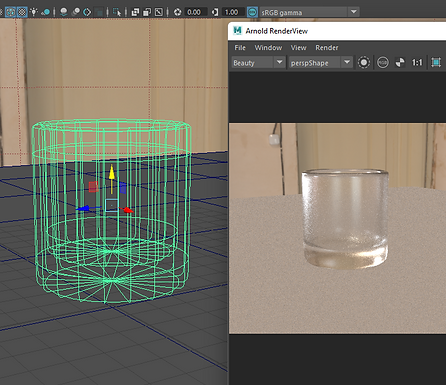The height and width of the screenshot is (385, 446).
Task: Open View menu in Arnold RenderView
Action: (x=298, y=48)
